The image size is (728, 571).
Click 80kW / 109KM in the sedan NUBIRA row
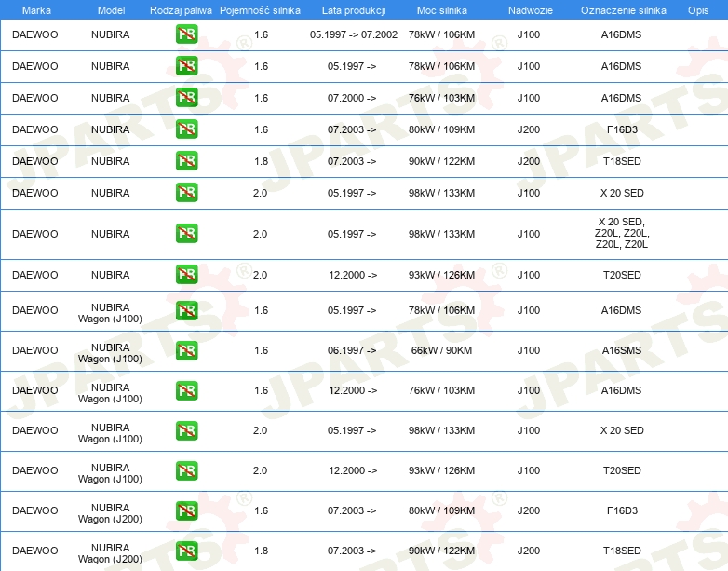441,129
